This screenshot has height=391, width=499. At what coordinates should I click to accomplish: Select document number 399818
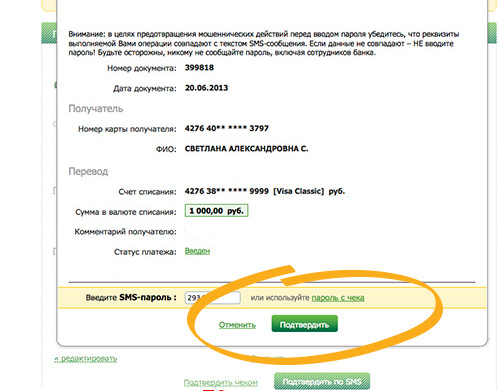point(199,68)
